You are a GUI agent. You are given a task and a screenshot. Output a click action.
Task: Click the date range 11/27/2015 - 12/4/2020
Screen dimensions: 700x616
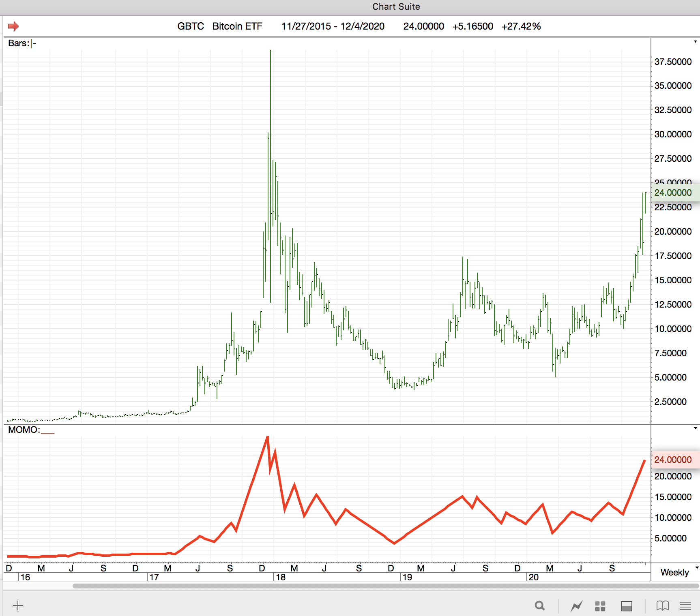pyautogui.click(x=333, y=26)
